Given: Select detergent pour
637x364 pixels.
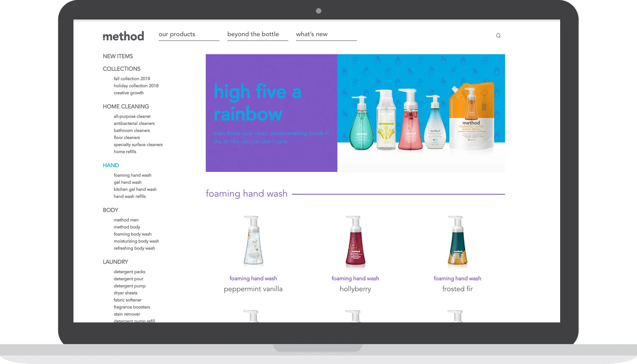Looking at the screenshot, I should [x=128, y=279].
